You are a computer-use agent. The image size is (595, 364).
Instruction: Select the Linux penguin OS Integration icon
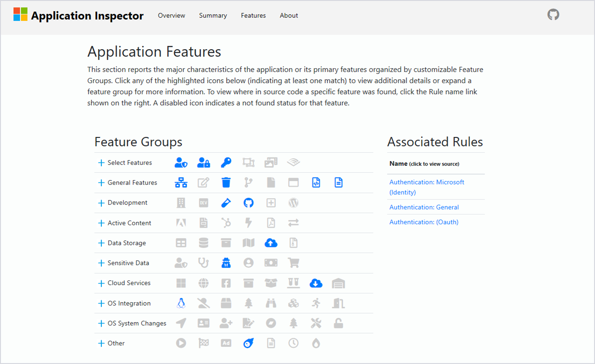181,303
